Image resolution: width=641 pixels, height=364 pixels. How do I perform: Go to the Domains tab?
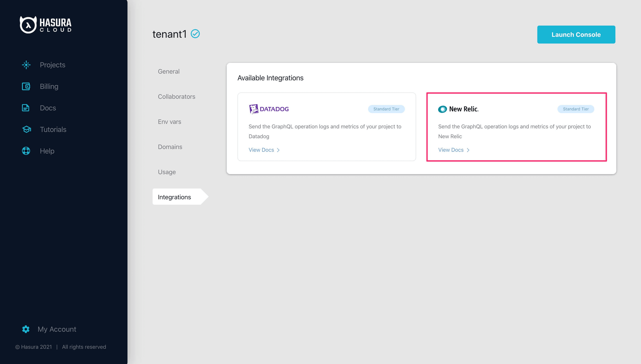point(170,147)
